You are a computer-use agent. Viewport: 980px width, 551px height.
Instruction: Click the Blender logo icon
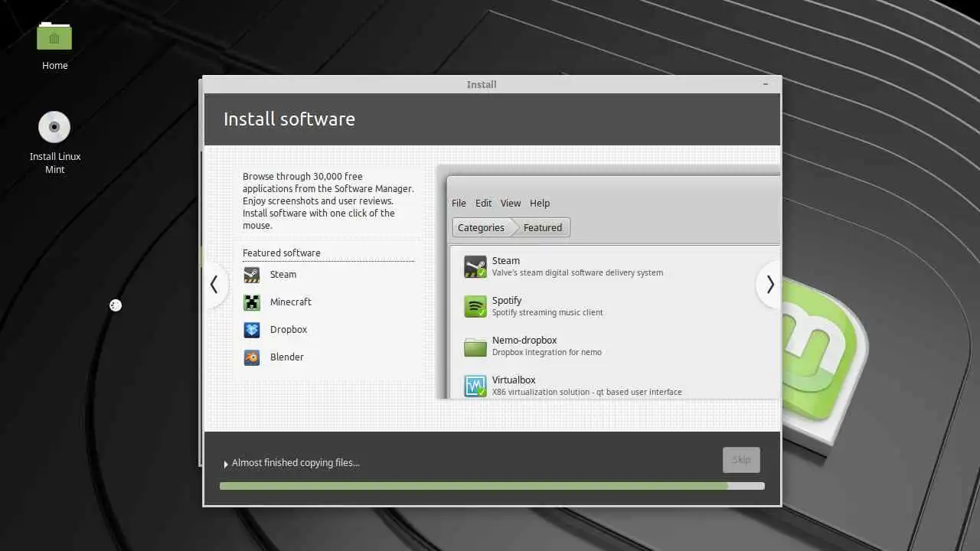coord(252,357)
